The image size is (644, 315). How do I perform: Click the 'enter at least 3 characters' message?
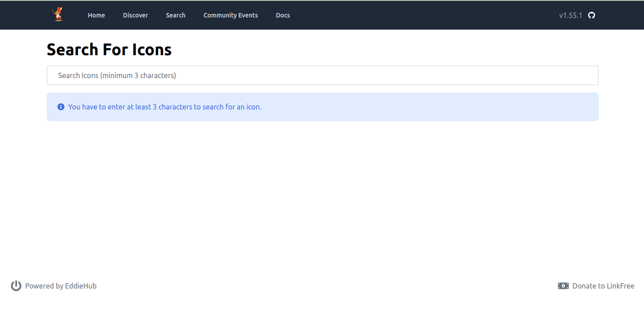tap(164, 107)
